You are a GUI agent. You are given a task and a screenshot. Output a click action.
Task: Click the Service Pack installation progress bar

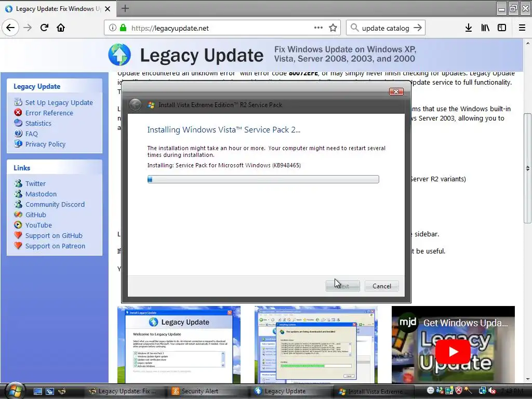(263, 179)
